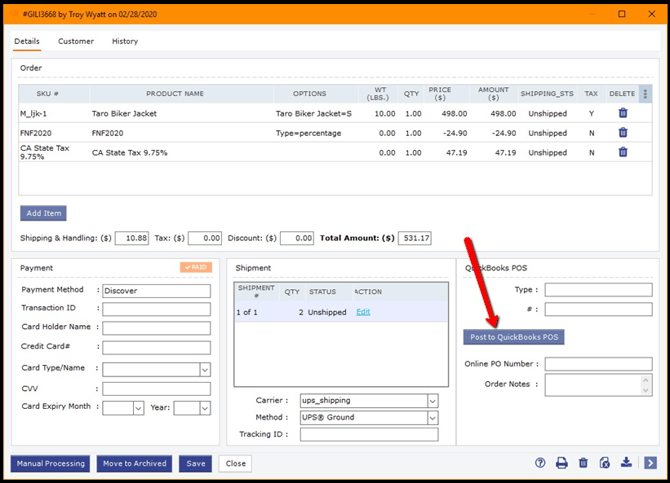
Task: Click the print order icon
Action: pyautogui.click(x=562, y=463)
